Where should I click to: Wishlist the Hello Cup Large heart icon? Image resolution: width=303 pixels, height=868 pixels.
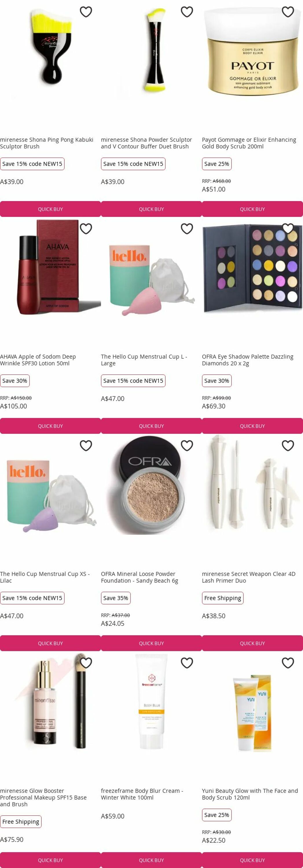tap(187, 229)
